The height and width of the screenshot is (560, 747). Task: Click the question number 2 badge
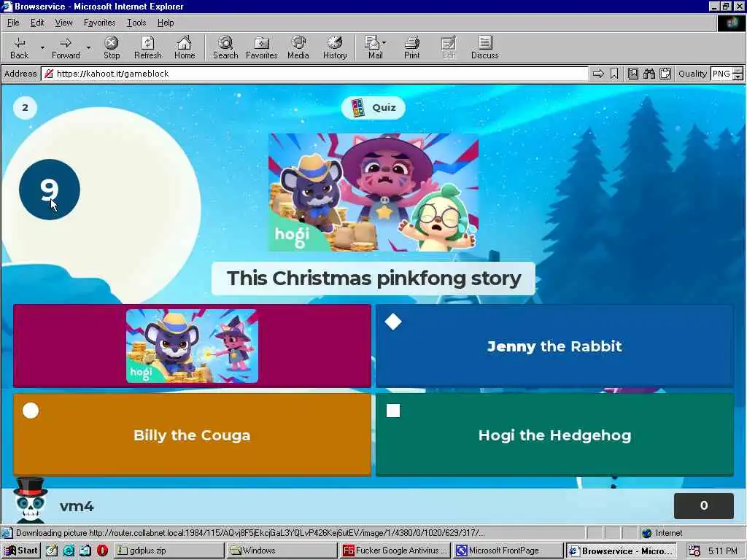pyautogui.click(x=26, y=108)
